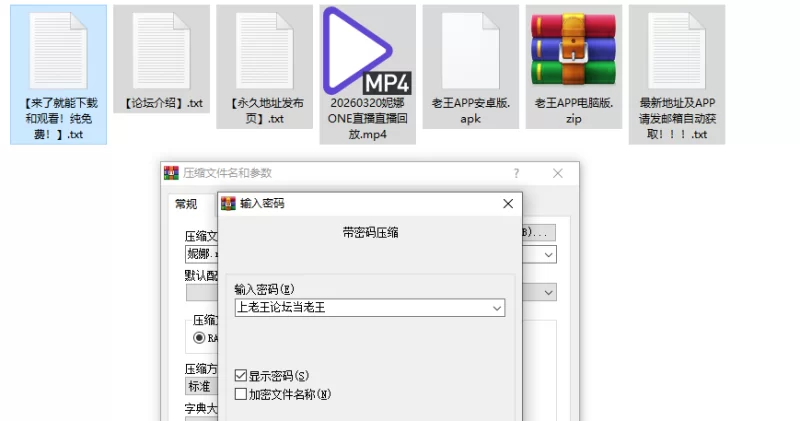
Task: Click the browse button beside archive name
Action: (x=538, y=231)
